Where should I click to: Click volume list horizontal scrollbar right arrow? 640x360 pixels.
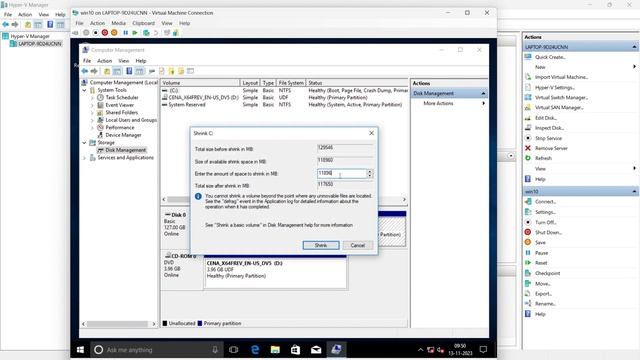click(x=404, y=199)
